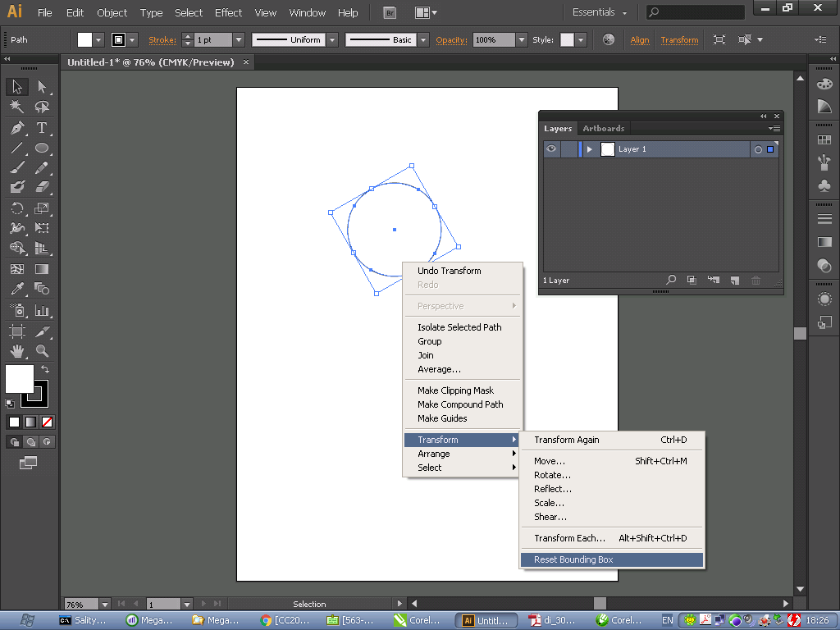840x630 pixels.
Task: Select the Ellipse tool
Action: pyautogui.click(x=42, y=148)
